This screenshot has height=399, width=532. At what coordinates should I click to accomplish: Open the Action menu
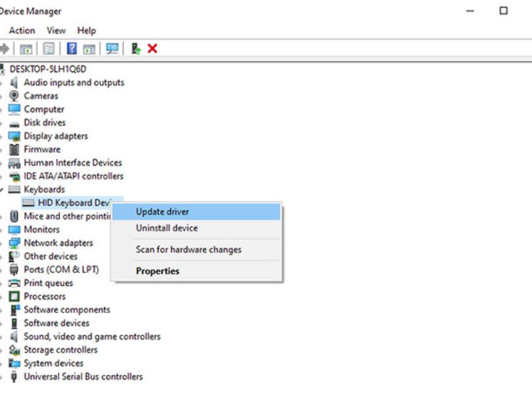[22, 31]
